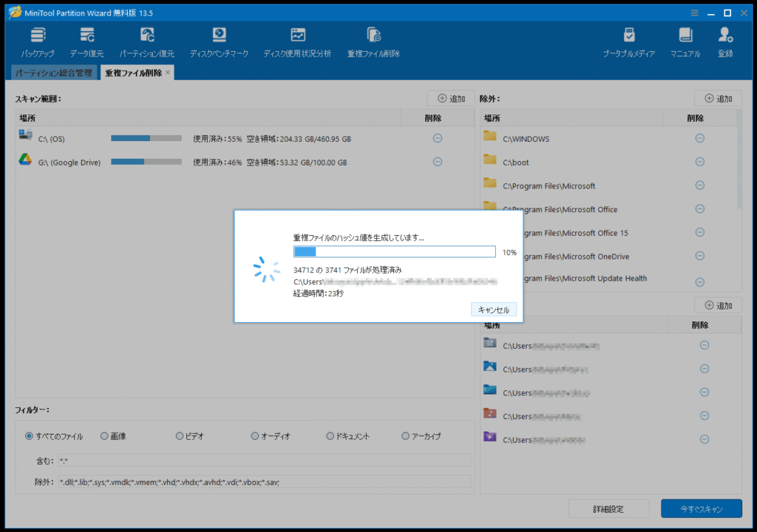Cancel the hash generation with キャンセル
This screenshot has height=532, width=757.
[x=493, y=310]
